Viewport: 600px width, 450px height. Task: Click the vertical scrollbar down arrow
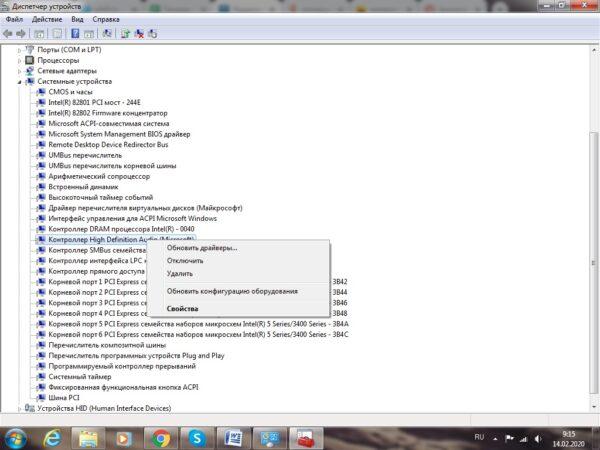click(x=594, y=407)
